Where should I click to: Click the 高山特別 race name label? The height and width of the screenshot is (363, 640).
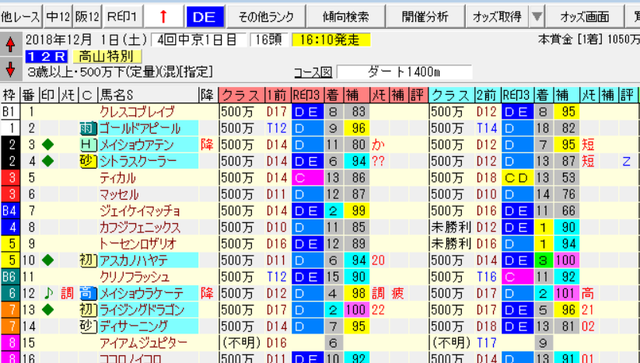click(x=107, y=56)
